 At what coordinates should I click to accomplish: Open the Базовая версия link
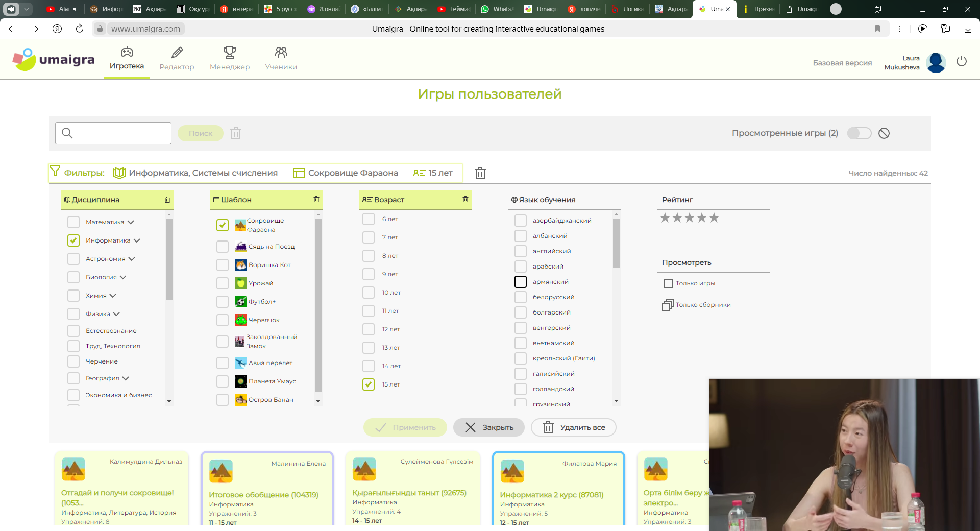[842, 63]
